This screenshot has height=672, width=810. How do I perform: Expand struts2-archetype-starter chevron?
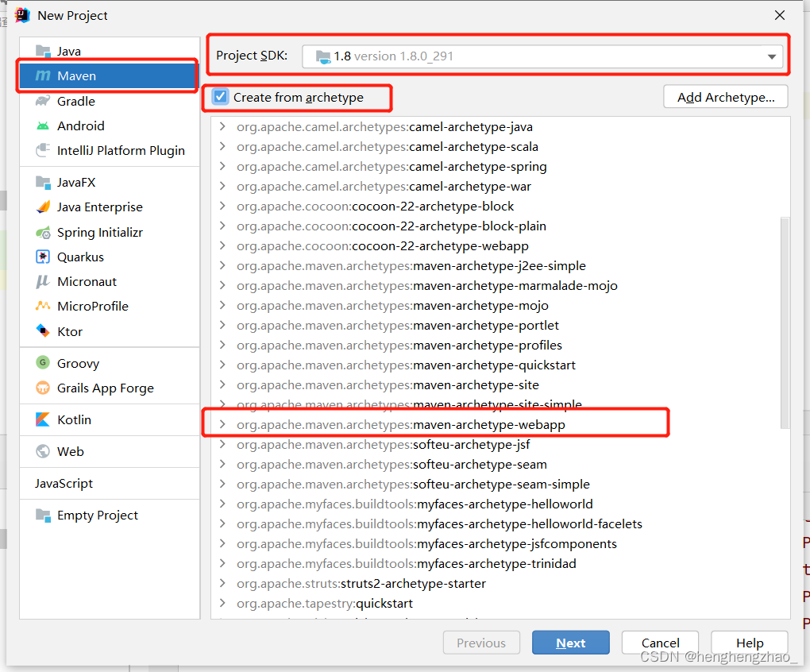(x=222, y=583)
